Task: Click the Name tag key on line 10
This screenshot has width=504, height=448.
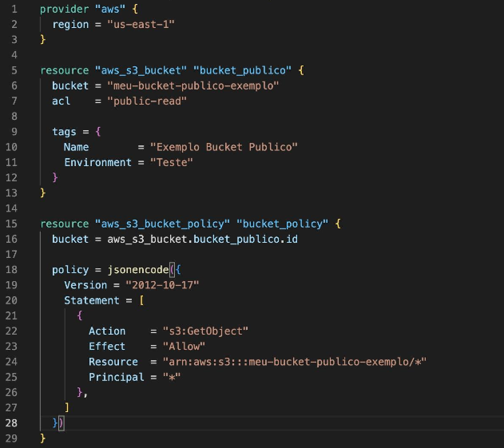Action: pos(76,147)
